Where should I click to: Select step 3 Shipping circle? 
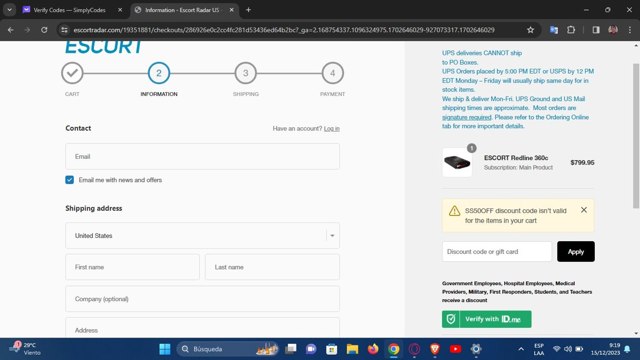click(246, 73)
